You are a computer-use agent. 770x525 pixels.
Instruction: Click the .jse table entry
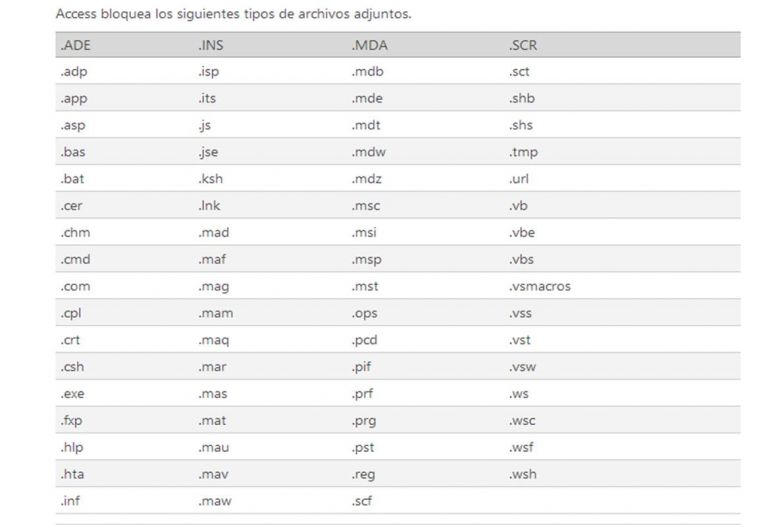208,152
